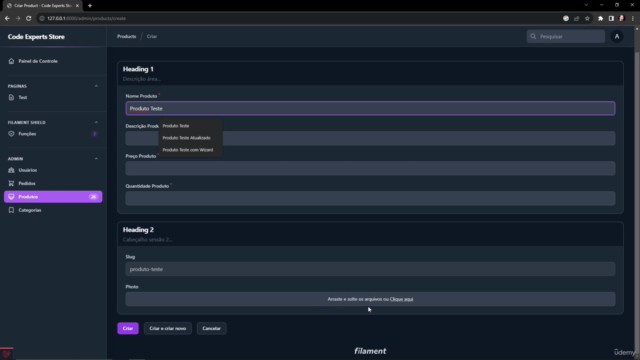Bookmark page with star icon
This screenshot has height=360, width=640.
pyautogui.click(x=587, y=18)
